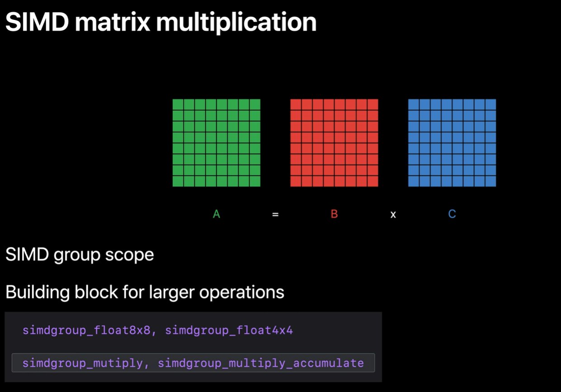Click the blue "C" label
Image resolution: width=561 pixels, height=392 pixels.
[452, 214]
